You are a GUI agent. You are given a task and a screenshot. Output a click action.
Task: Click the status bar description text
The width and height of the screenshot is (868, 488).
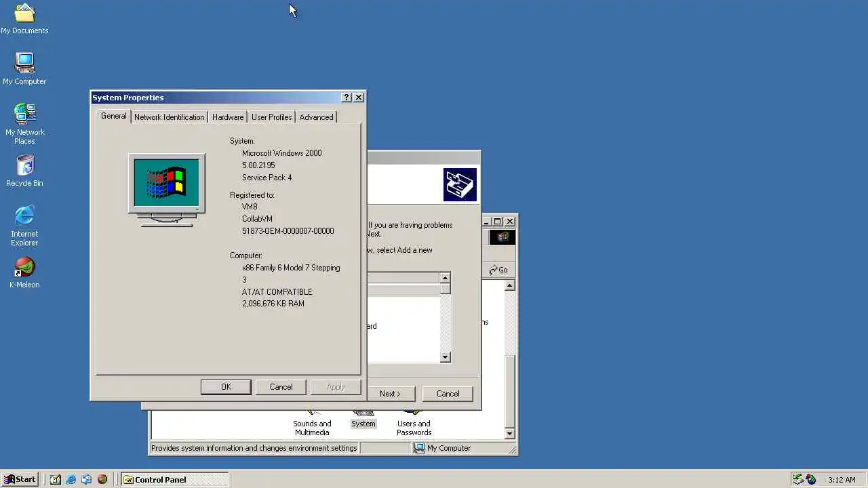pos(254,448)
